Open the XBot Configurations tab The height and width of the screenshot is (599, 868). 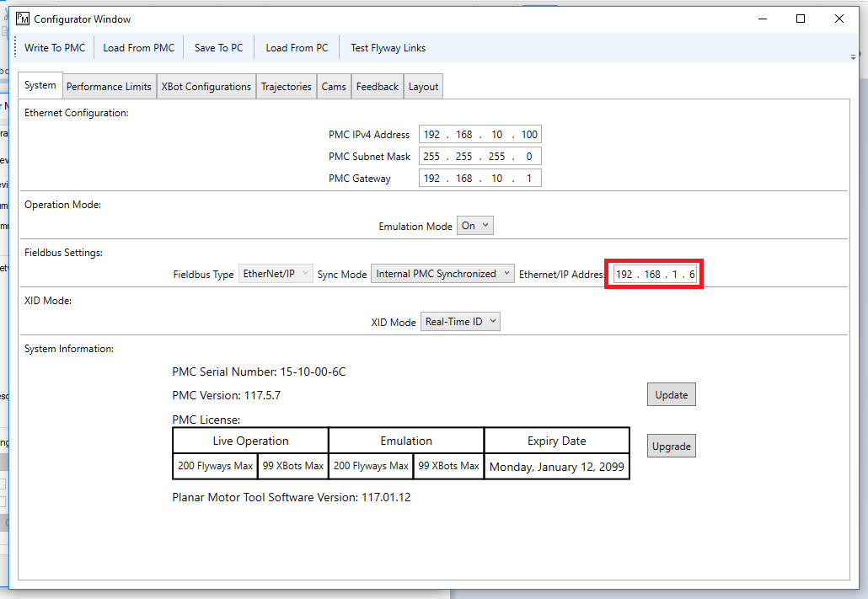coord(206,87)
